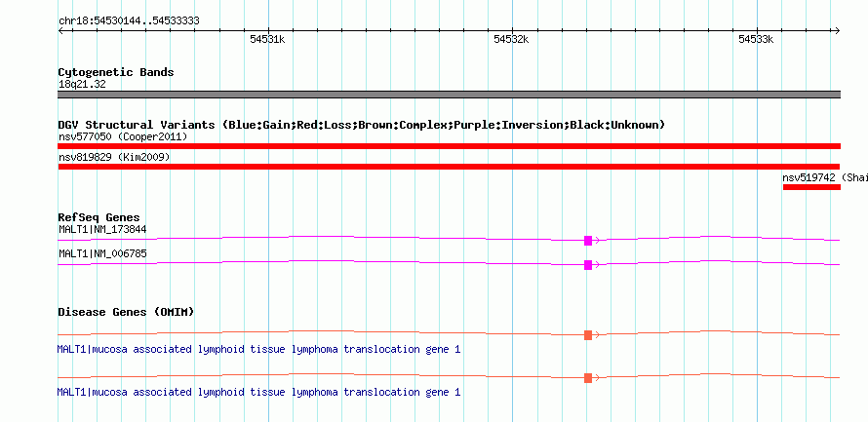Open the first MALT1 mucosa associated lymphoid link
The image size is (868, 422).
point(258,350)
